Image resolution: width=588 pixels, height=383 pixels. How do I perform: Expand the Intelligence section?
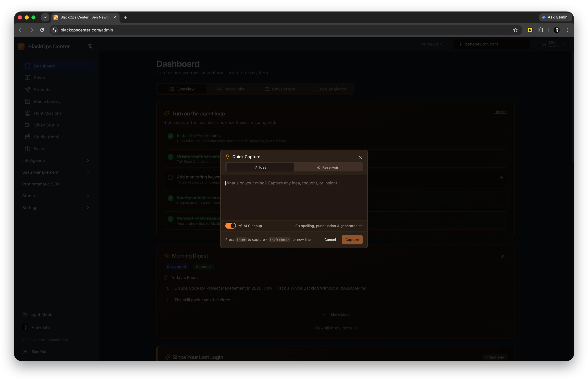click(56, 160)
